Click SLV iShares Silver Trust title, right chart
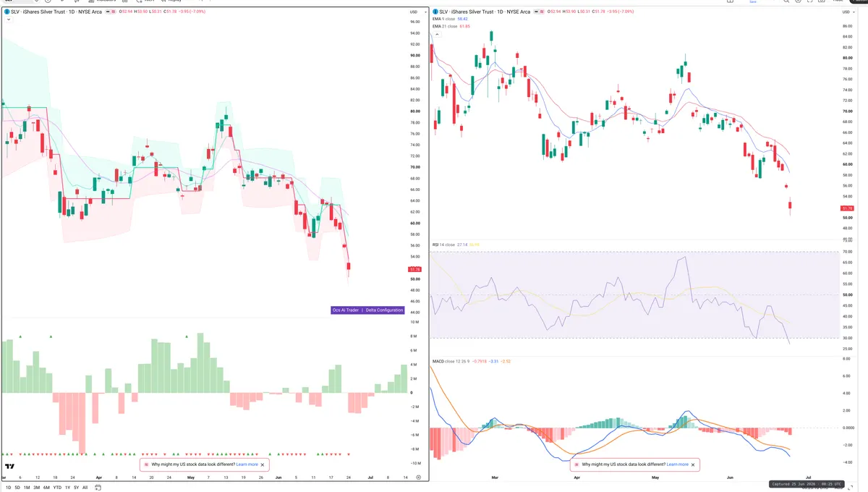This screenshot has height=492, width=868. 484,12
